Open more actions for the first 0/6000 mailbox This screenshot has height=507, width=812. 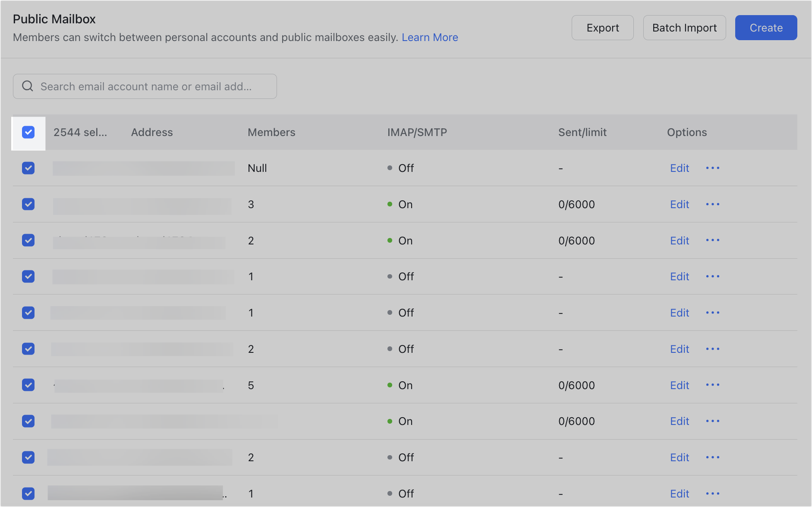[712, 204]
